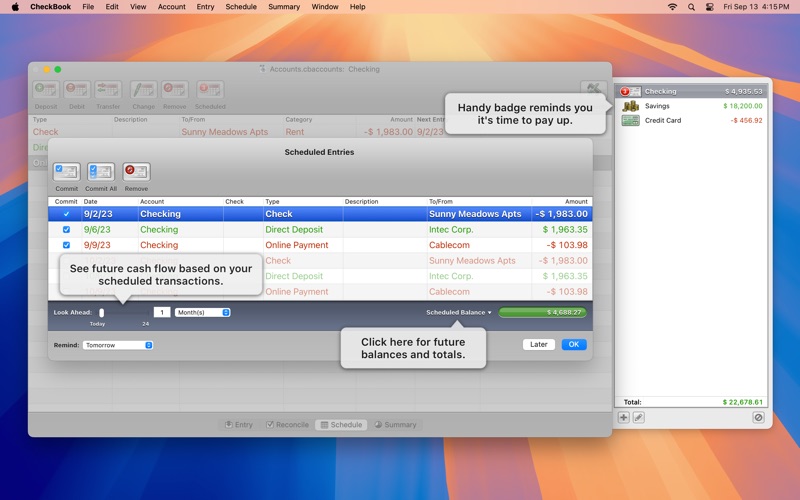The width and height of the screenshot is (800, 500).
Task: Open the Account menu
Action: click(x=171, y=7)
